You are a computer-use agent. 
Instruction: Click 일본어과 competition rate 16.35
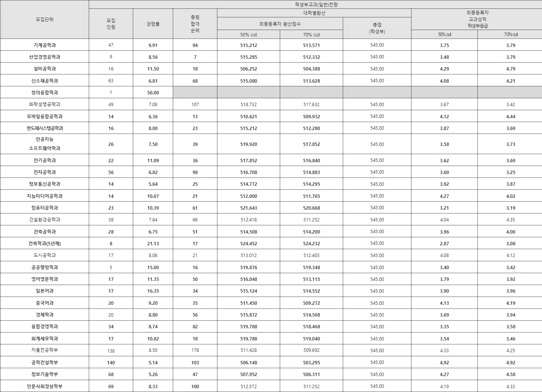pos(153,291)
